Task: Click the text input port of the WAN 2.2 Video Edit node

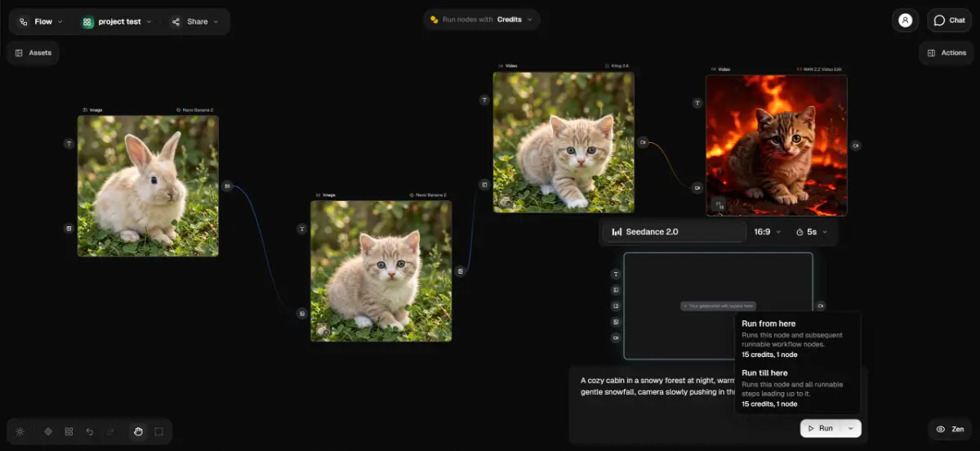Action: [697, 103]
